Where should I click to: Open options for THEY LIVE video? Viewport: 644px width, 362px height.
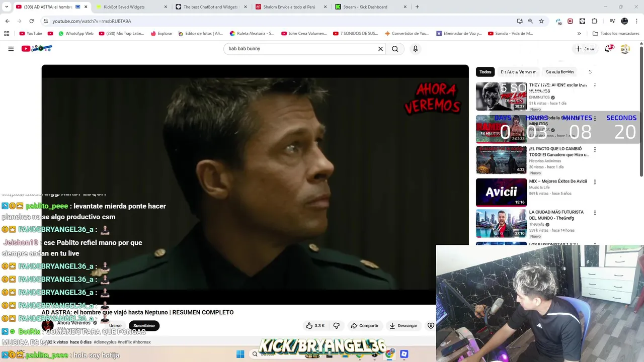coord(595,85)
